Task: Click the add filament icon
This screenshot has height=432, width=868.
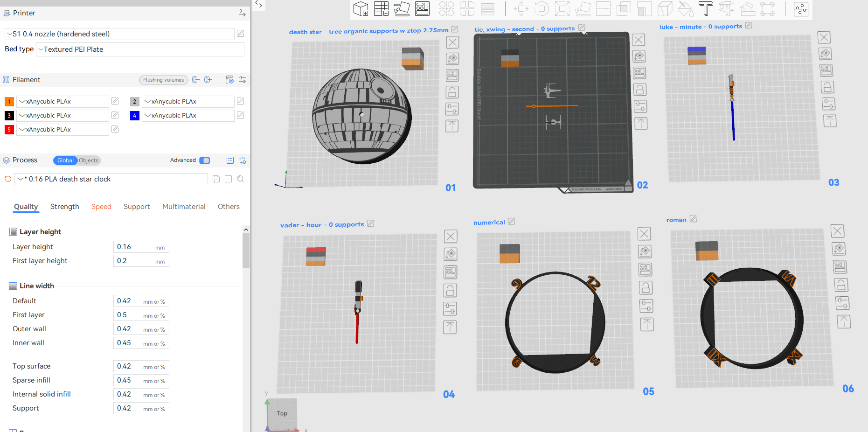Action: pos(208,80)
